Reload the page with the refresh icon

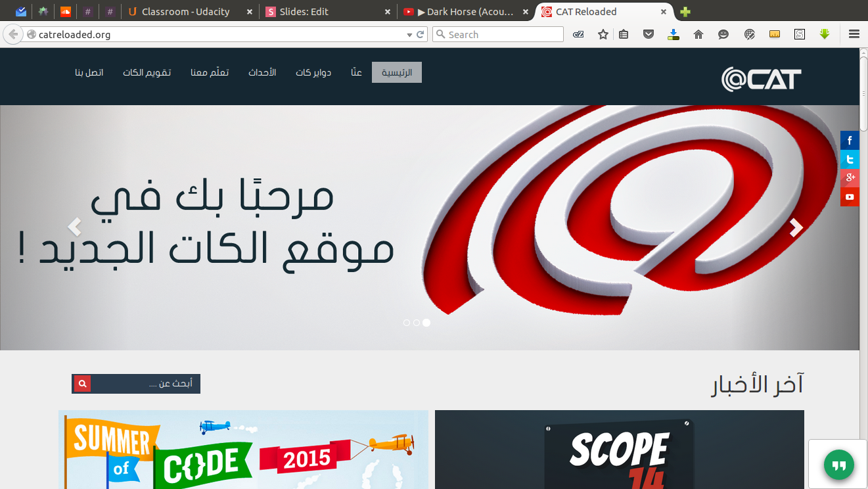coord(421,34)
